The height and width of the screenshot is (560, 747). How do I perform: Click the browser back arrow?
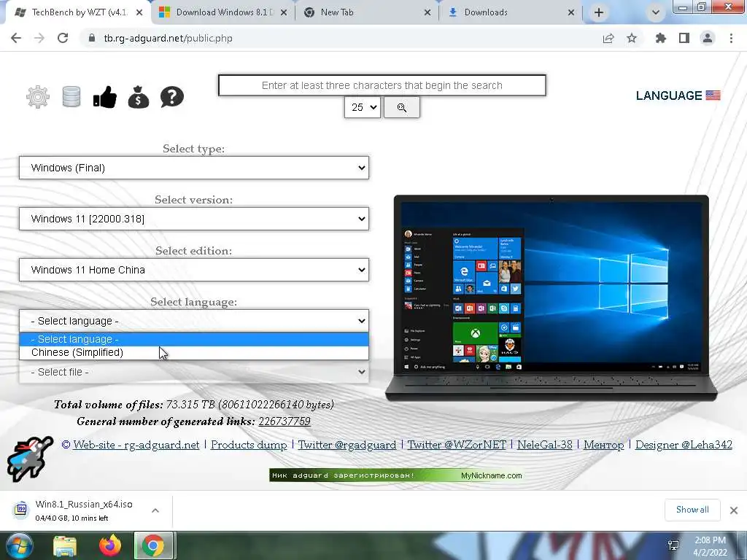pos(16,38)
